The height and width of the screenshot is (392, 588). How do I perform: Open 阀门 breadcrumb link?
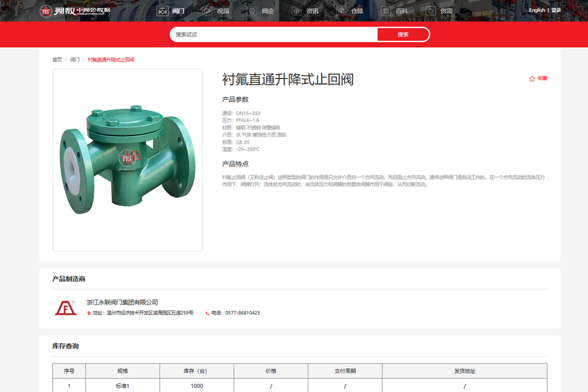(75, 60)
